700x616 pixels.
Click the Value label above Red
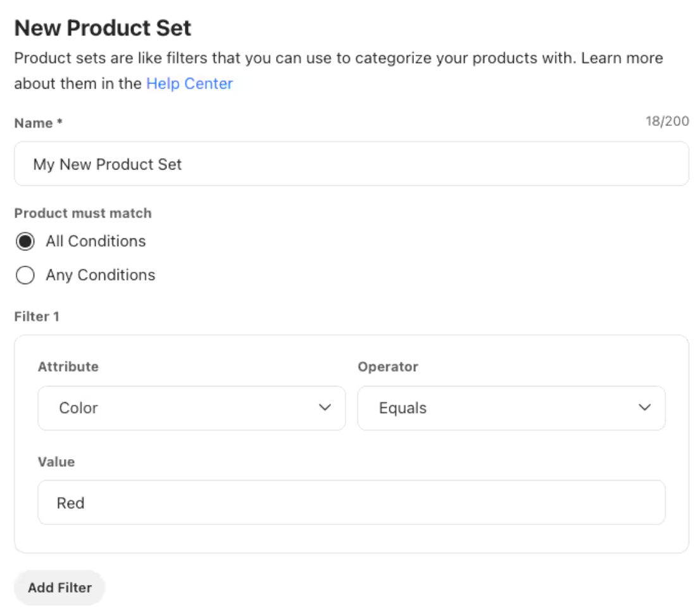56,462
